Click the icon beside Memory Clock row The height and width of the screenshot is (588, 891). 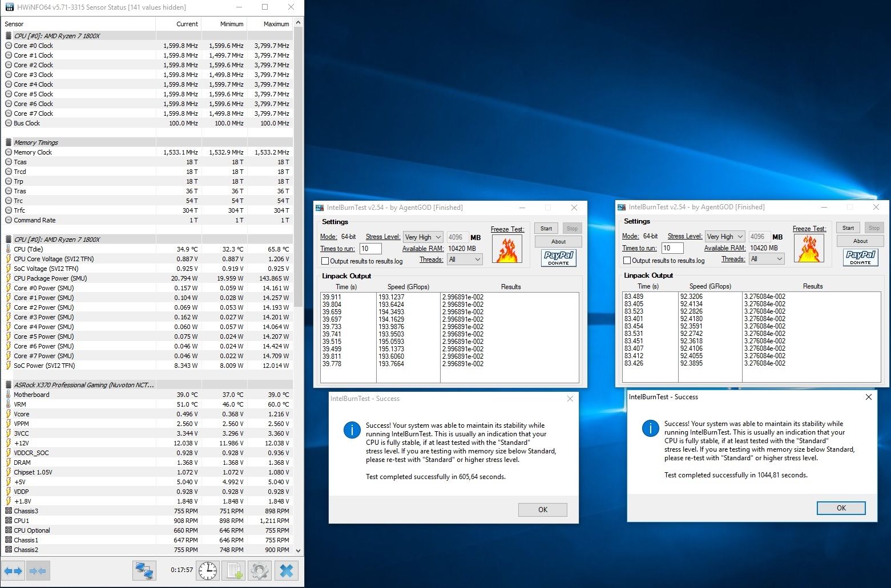tap(9, 152)
